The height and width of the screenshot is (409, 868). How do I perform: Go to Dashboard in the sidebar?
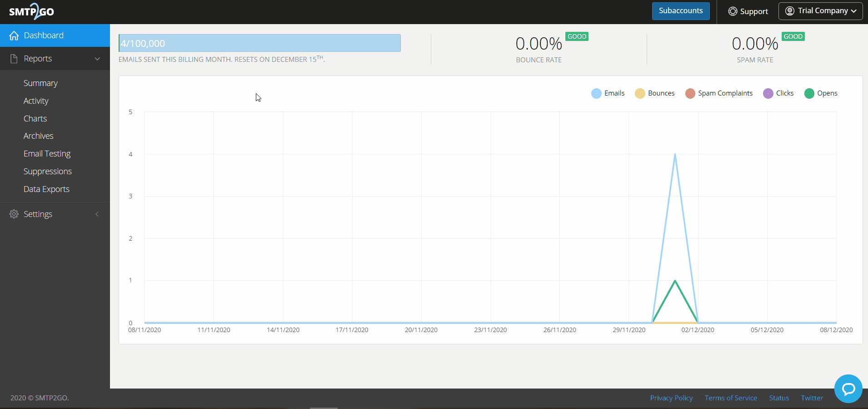click(55, 35)
